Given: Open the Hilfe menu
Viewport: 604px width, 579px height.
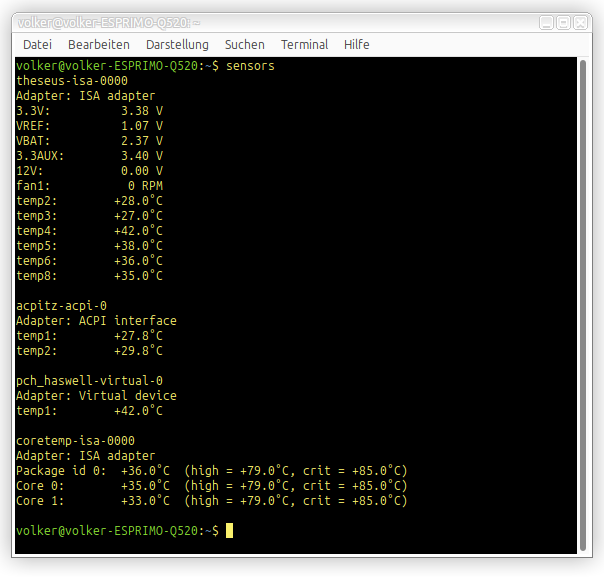Looking at the screenshot, I should point(357,45).
